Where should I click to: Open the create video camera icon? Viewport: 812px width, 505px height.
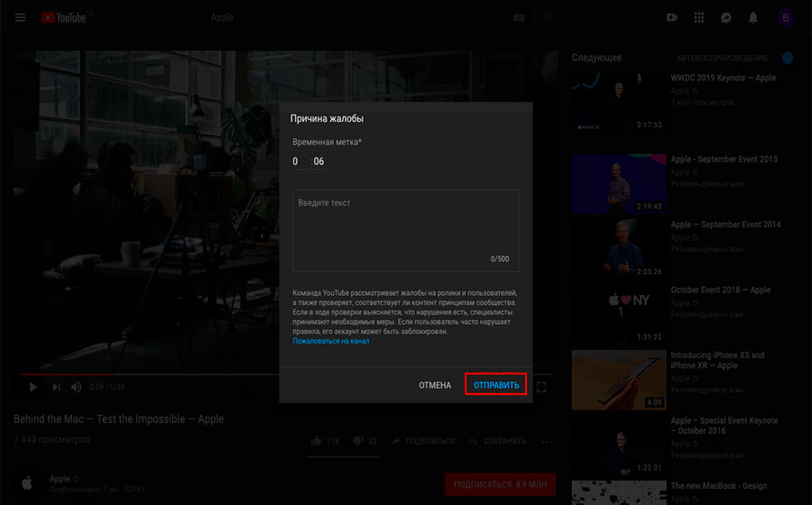[671, 18]
